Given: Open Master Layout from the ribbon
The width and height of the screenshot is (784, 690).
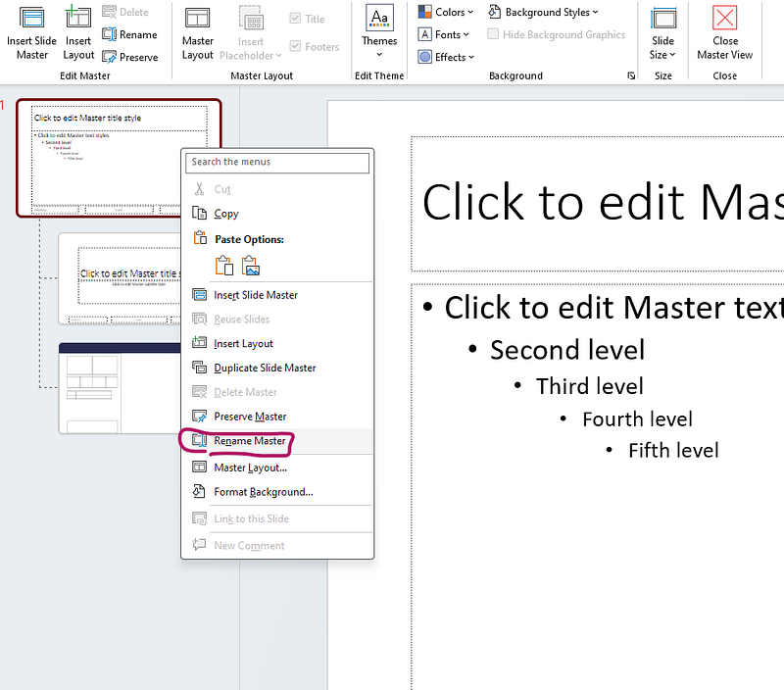Looking at the screenshot, I should [x=198, y=33].
